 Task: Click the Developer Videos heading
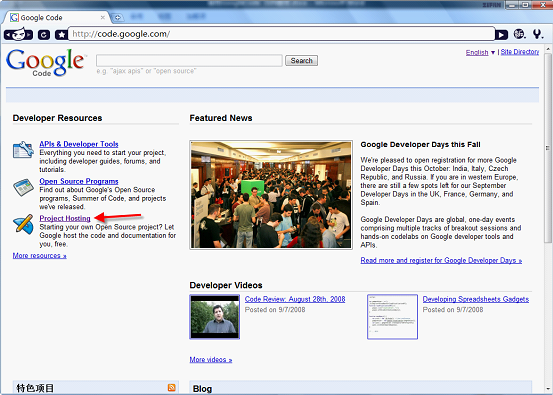[226, 285]
